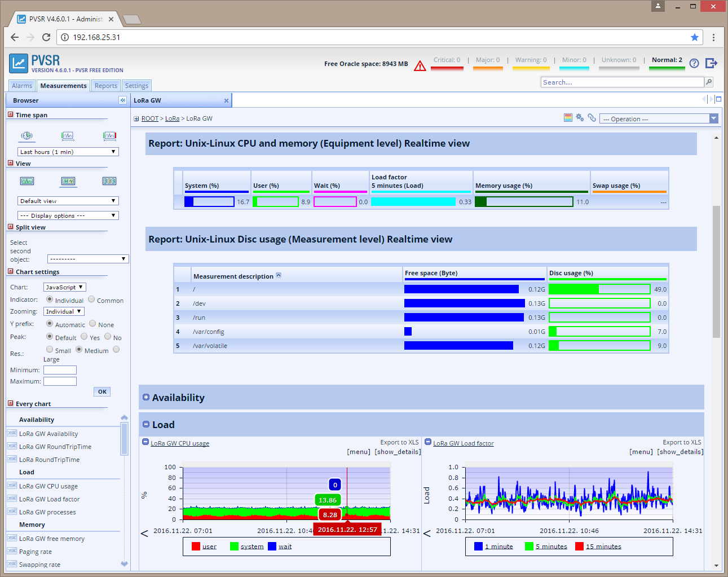Open the LoRa breadcrumb link

pyautogui.click(x=172, y=118)
